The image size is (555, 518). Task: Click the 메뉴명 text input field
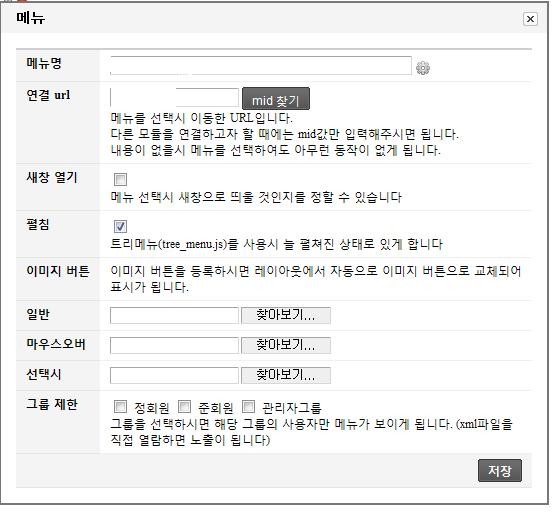[261, 66]
